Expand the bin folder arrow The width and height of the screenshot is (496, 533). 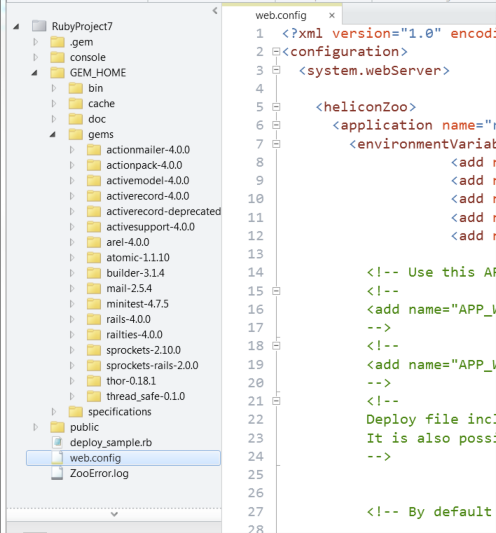point(54,88)
